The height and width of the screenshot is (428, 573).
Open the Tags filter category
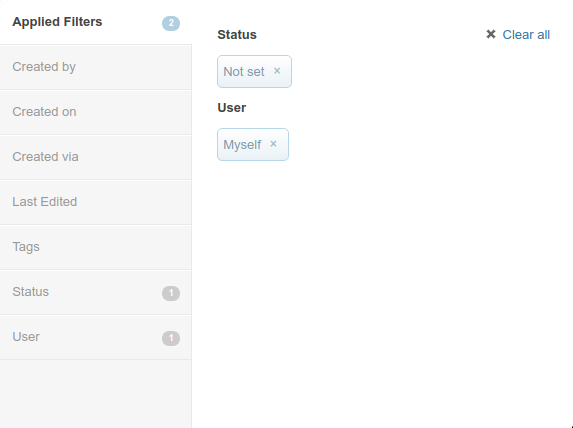(x=96, y=247)
